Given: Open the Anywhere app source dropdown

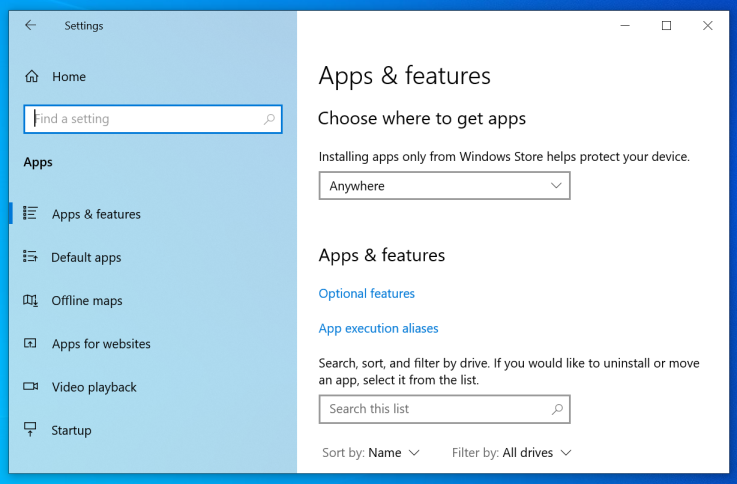Looking at the screenshot, I should coord(444,186).
